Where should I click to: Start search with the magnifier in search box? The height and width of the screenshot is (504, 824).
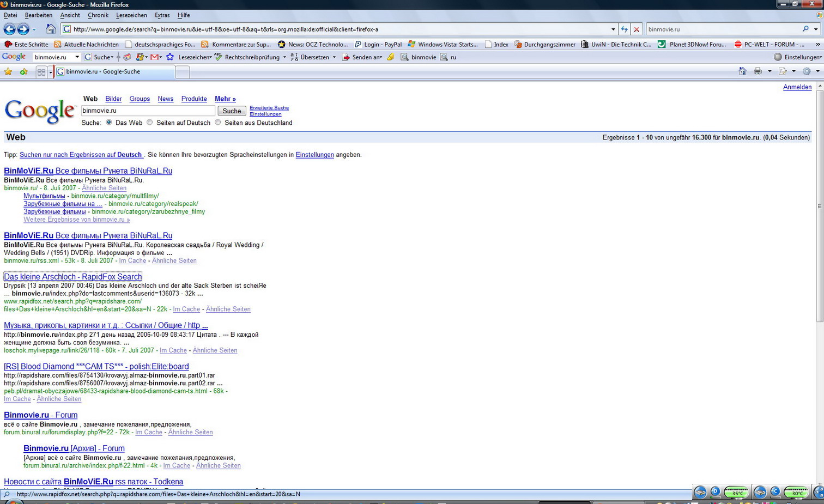pos(805,29)
